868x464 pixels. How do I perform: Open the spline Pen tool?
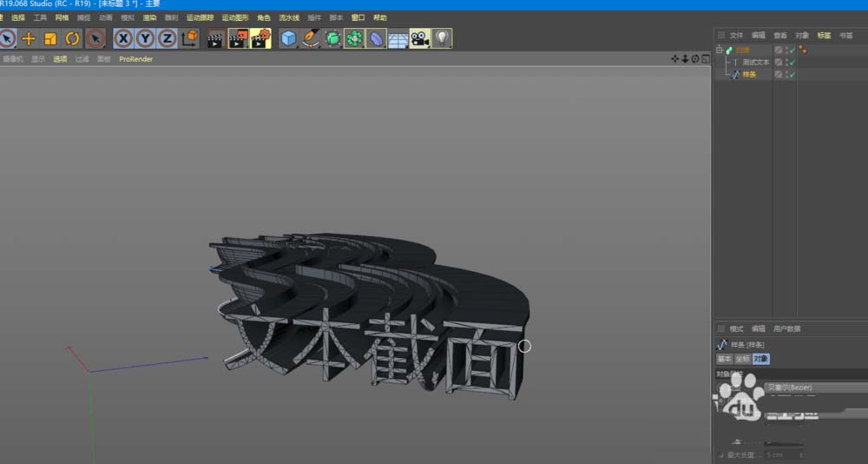(311, 38)
